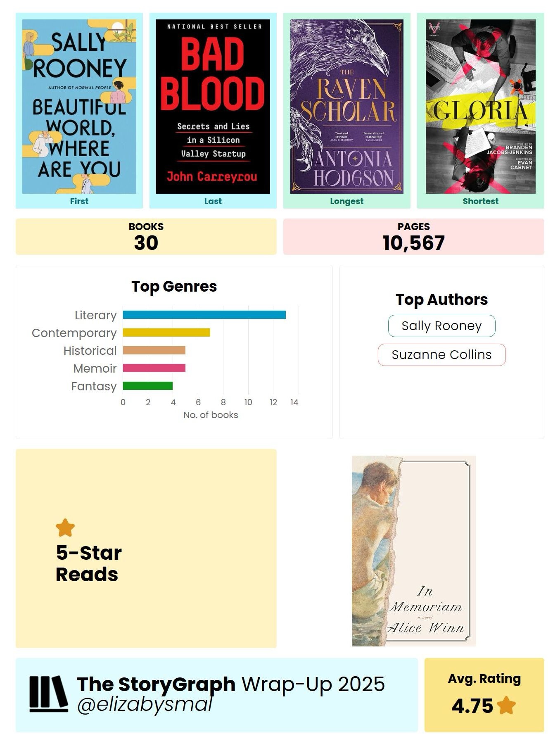Viewport: 560px width, 746px height.
Task: Click the Top Genres chart title
Action: pos(174,286)
